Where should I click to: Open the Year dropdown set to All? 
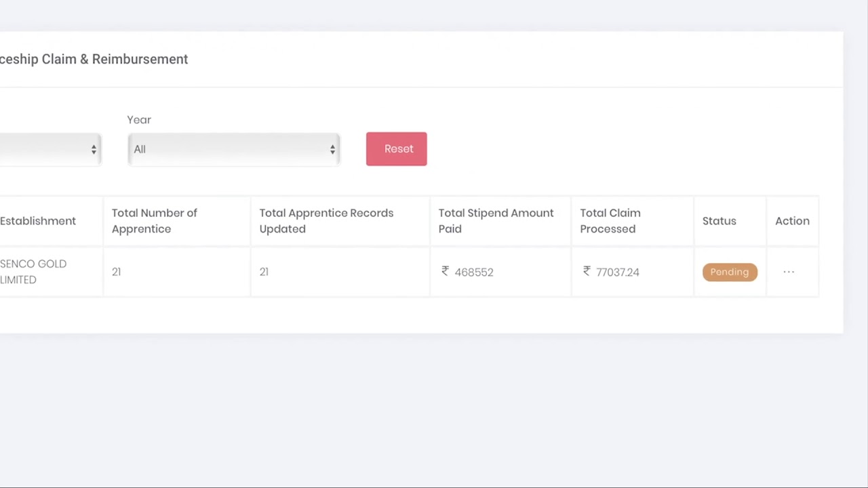pos(233,149)
